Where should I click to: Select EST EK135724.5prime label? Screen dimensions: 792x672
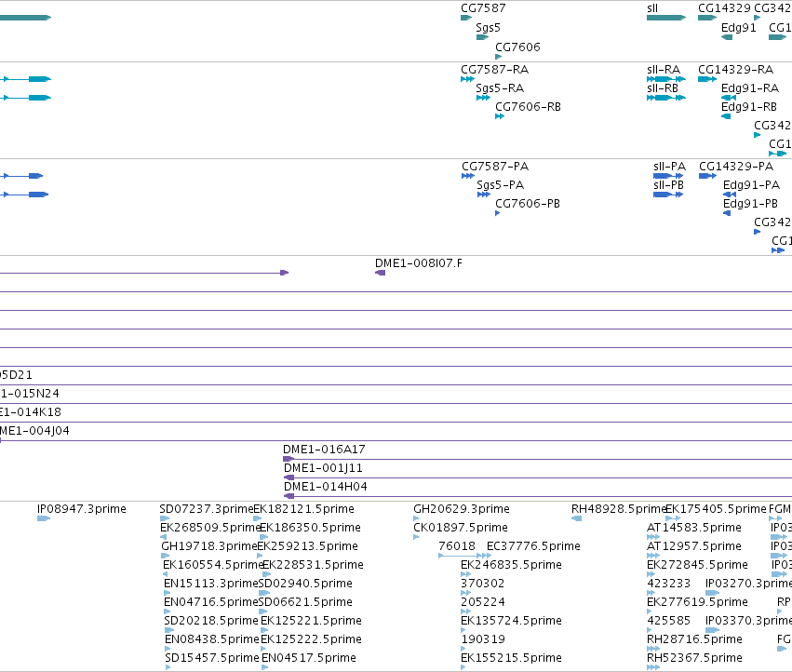click(511, 621)
